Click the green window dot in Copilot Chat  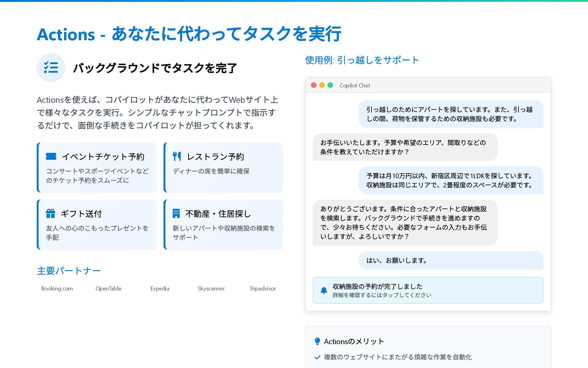330,85
